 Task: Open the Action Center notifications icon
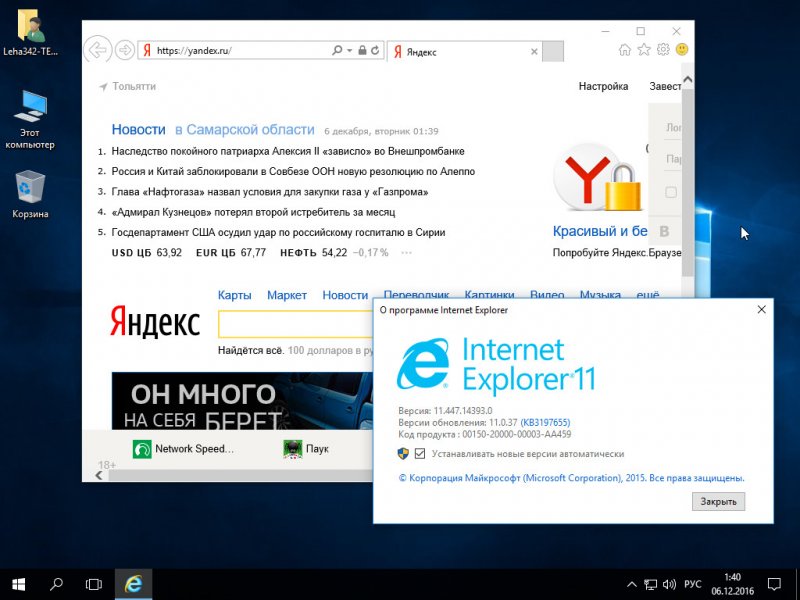[x=774, y=584]
